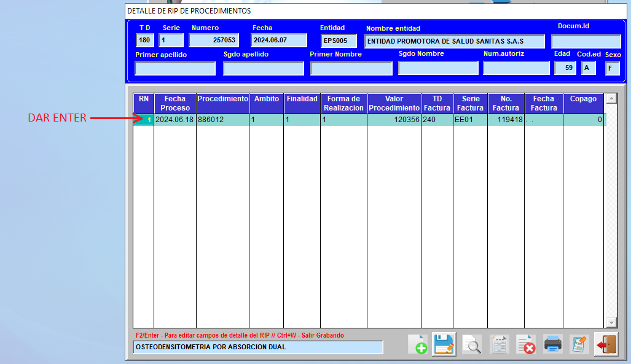Click the Nombre entidad field

[455, 41]
